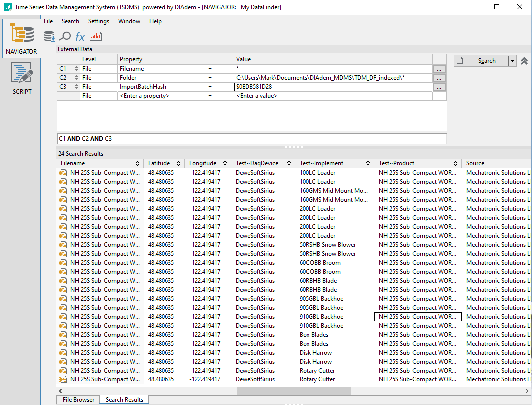This screenshot has height=405, width=532.
Task: Click the Search button
Action: (x=485, y=60)
